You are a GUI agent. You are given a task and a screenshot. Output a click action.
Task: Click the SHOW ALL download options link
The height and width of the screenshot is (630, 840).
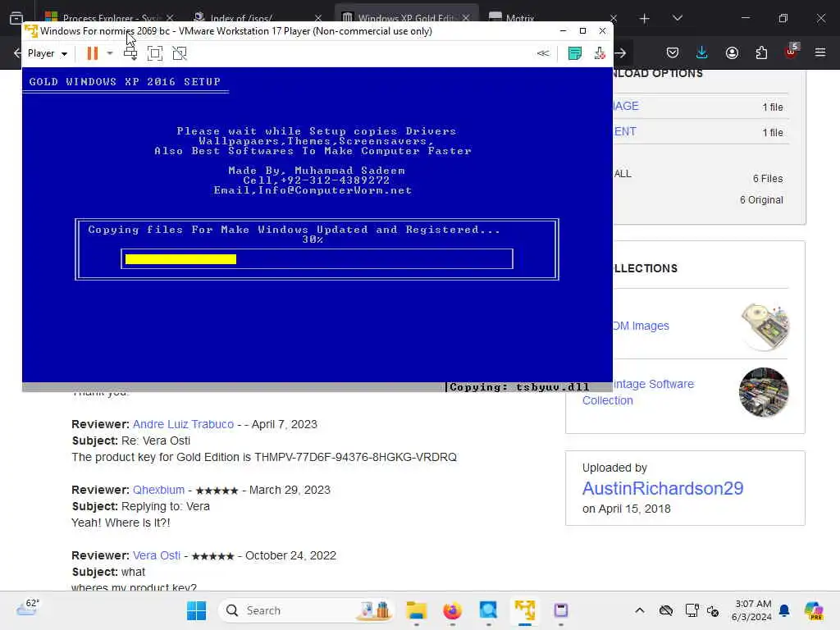[x=623, y=174]
